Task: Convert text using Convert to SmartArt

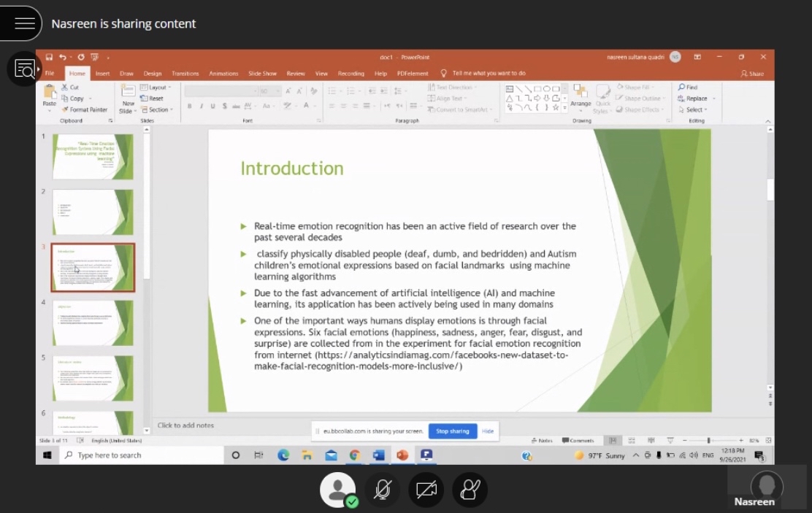Action: [x=460, y=109]
